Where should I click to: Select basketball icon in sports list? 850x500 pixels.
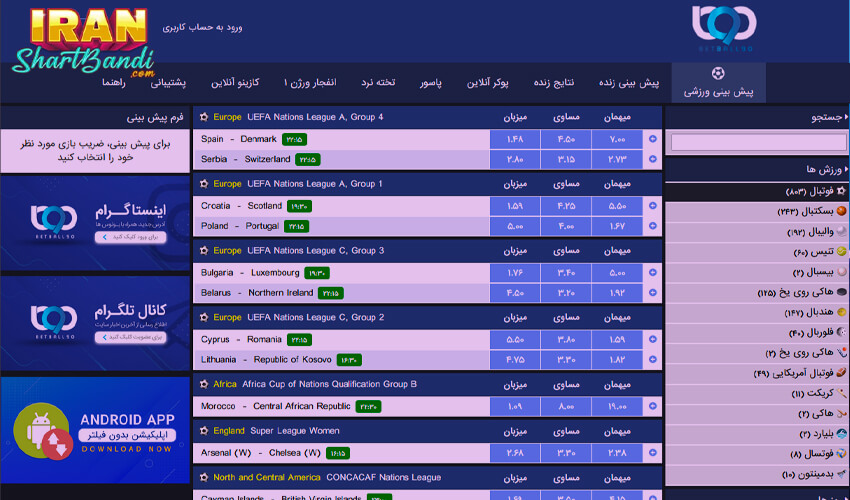pyautogui.click(x=841, y=211)
